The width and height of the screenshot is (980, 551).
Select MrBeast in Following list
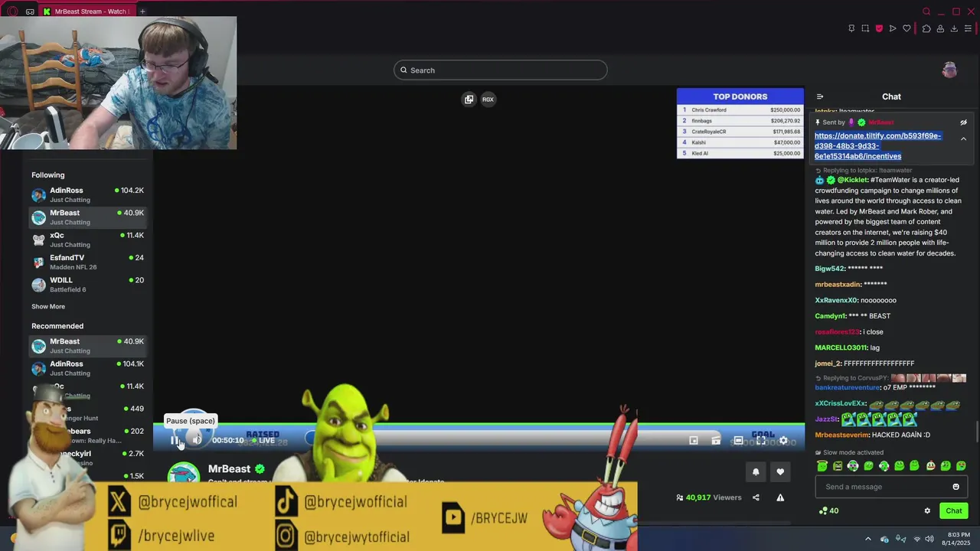87,217
